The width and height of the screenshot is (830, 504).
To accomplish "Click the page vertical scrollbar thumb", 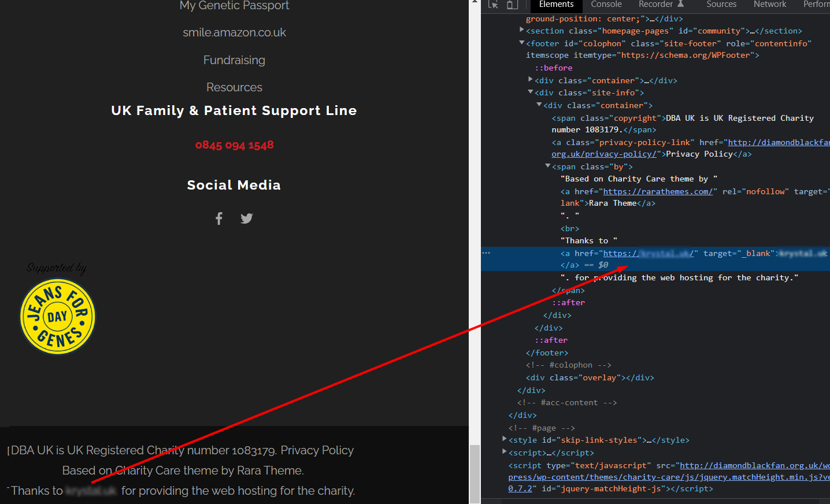I will click(x=475, y=474).
